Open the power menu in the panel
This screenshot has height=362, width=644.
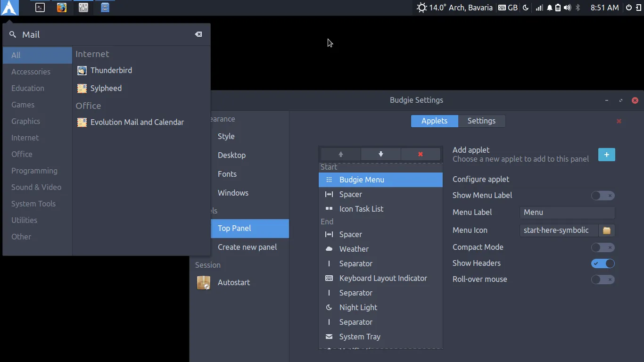(628, 8)
